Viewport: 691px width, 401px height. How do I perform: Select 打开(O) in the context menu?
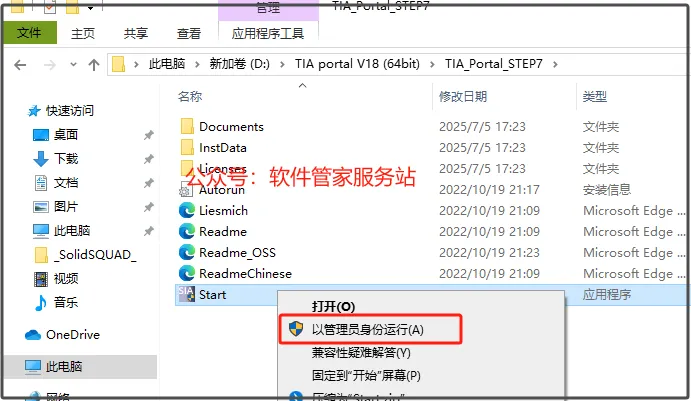(333, 306)
